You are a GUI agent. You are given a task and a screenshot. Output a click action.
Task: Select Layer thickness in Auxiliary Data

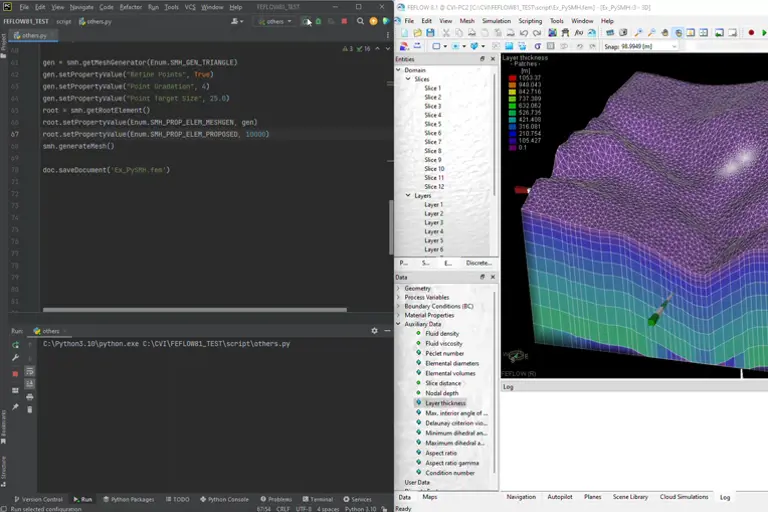445,403
